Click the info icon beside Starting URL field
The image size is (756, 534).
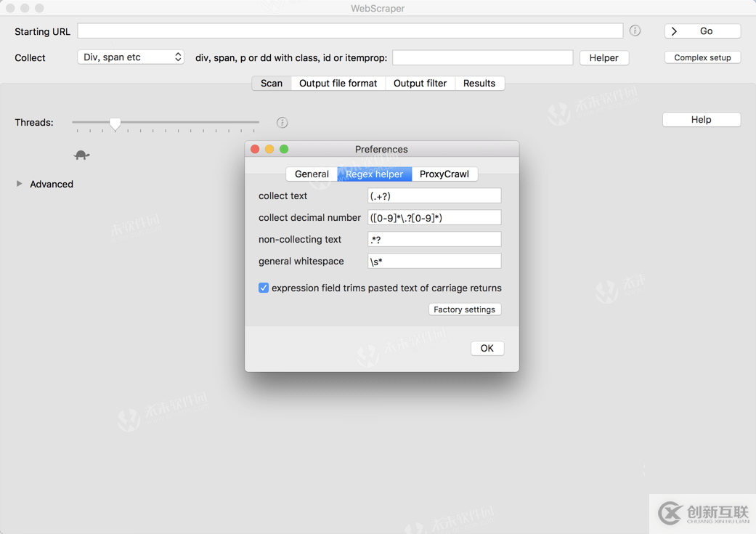(635, 31)
